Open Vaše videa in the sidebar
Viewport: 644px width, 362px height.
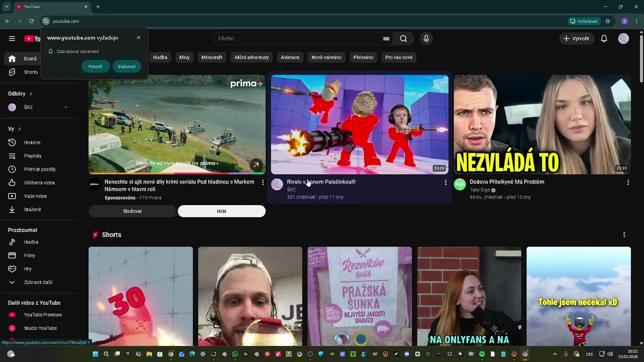coord(38,196)
